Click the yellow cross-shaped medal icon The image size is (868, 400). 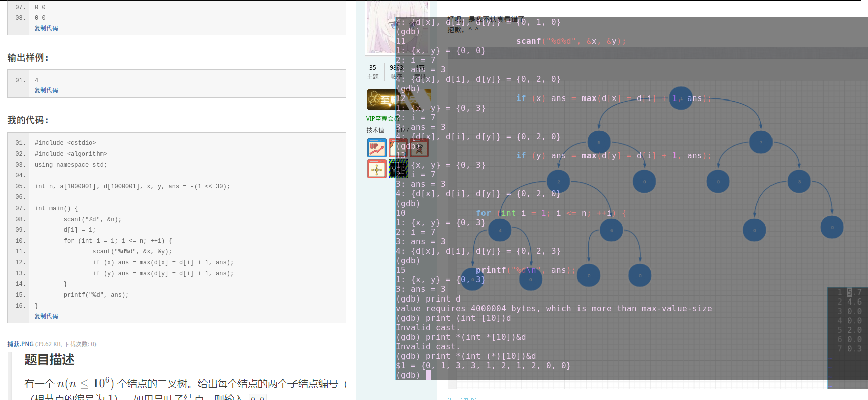377,169
